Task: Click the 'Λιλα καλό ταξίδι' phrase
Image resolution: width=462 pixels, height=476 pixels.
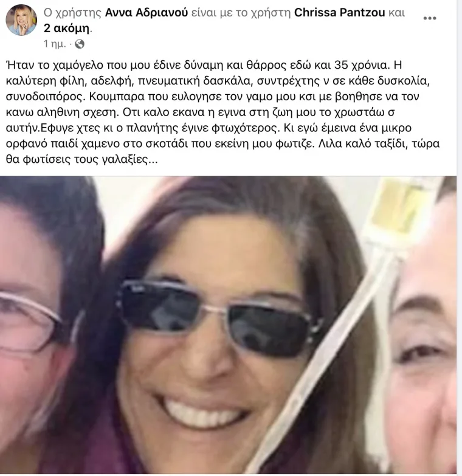Action: [363, 143]
